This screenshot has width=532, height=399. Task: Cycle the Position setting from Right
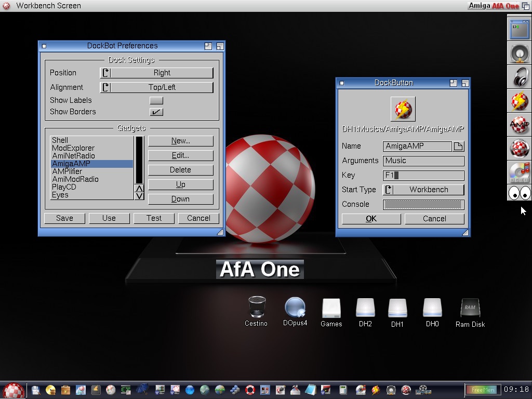(x=156, y=73)
